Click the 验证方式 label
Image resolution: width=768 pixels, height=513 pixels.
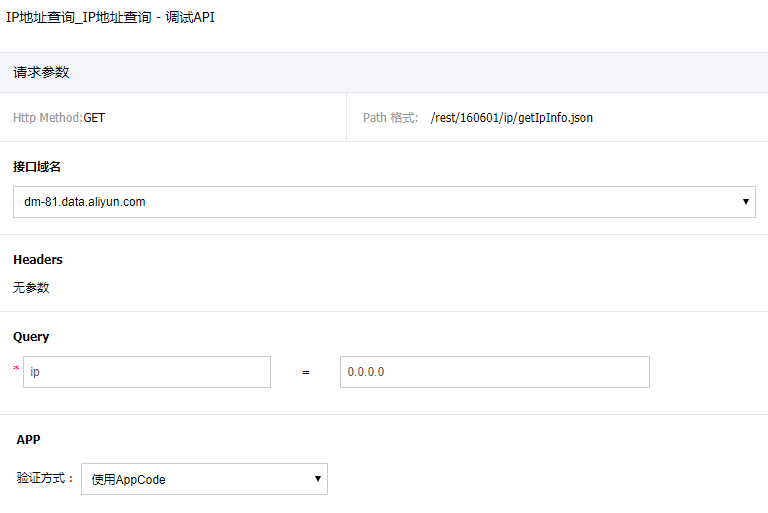pyautogui.click(x=45, y=478)
